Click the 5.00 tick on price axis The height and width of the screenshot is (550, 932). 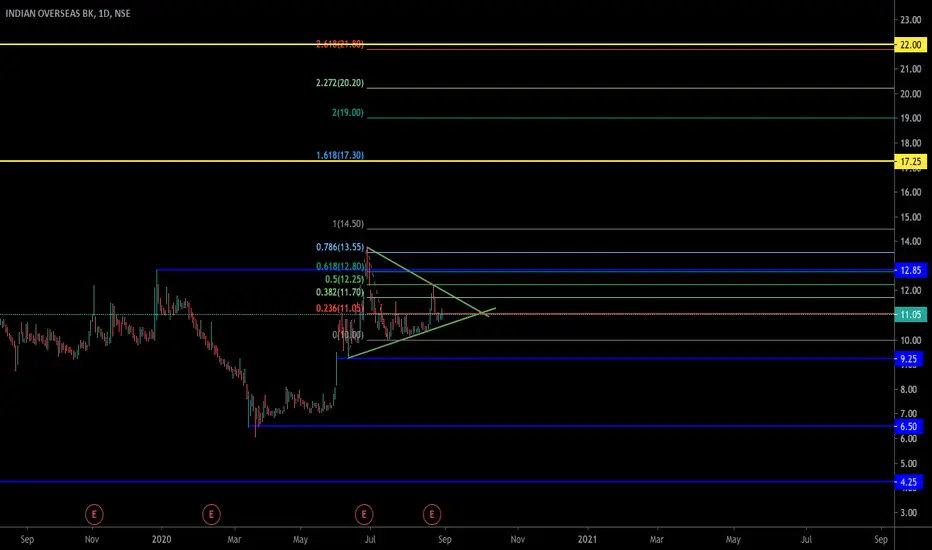point(908,463)
